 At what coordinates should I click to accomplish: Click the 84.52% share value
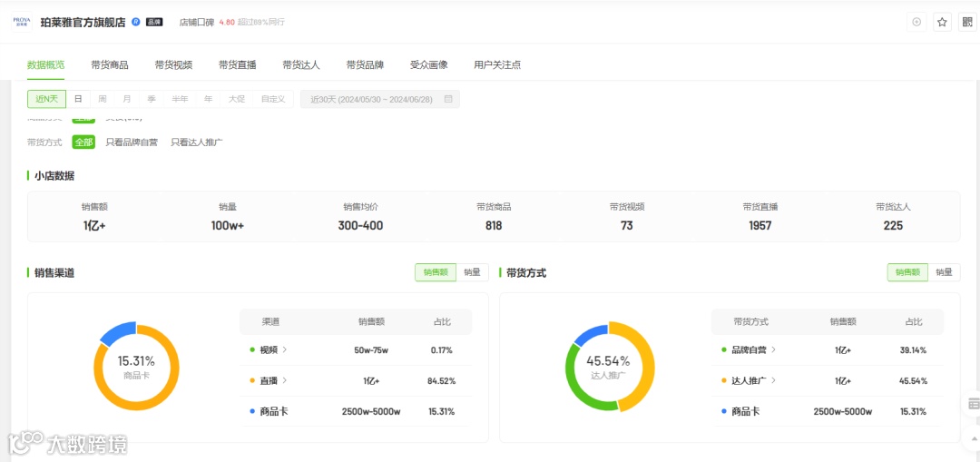point(441,380)
